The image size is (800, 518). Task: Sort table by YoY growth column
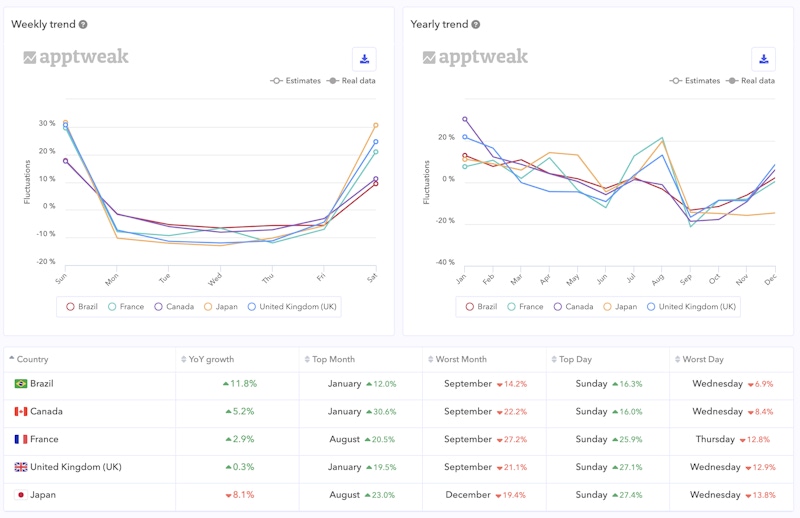(211, 359)
